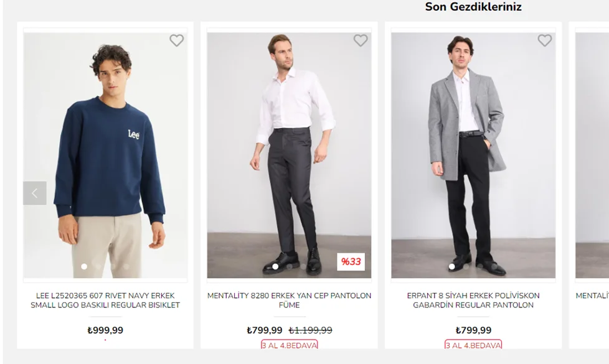Screen dimensions: 609x364
Task: Click heart icon on Mentality füme pantolon
Action: pyautogui.click(x=361, y=40)
